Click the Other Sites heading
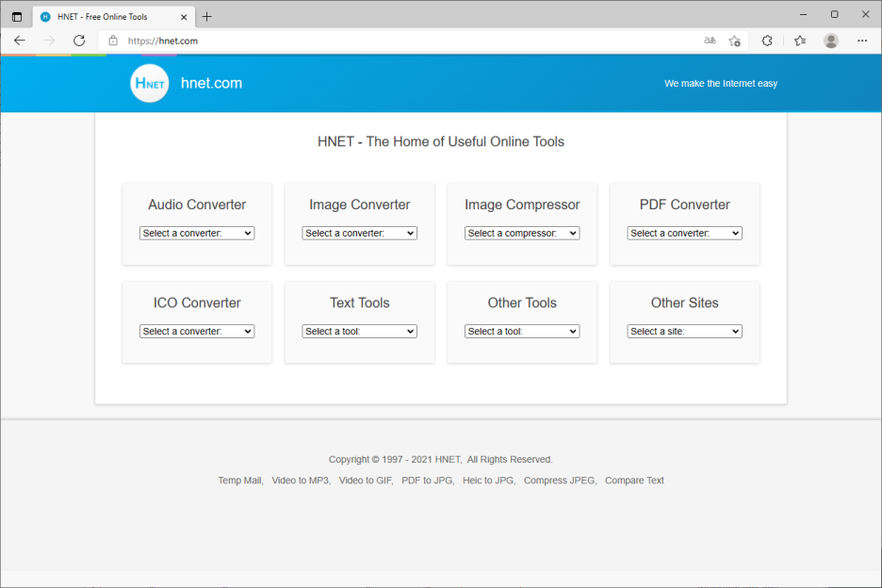The height and width of the screenshot is (588, 882). point(684,302)
